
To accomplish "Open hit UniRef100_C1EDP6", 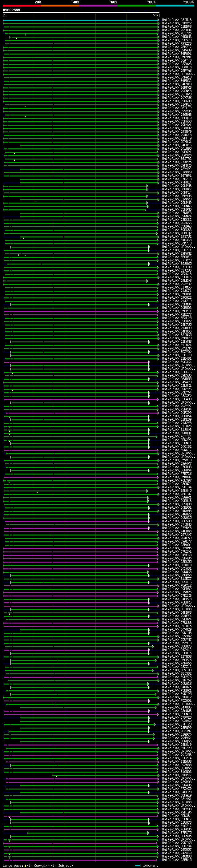I will point(176,26).
